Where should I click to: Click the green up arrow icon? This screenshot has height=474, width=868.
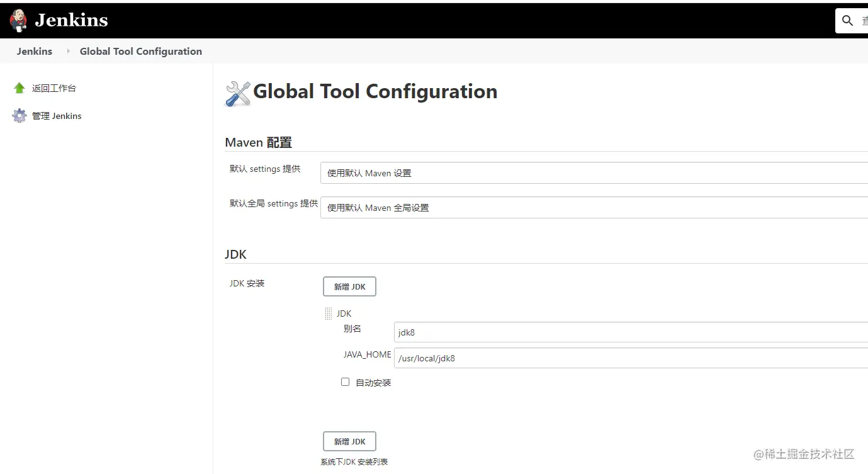click(x=20, y=88)
